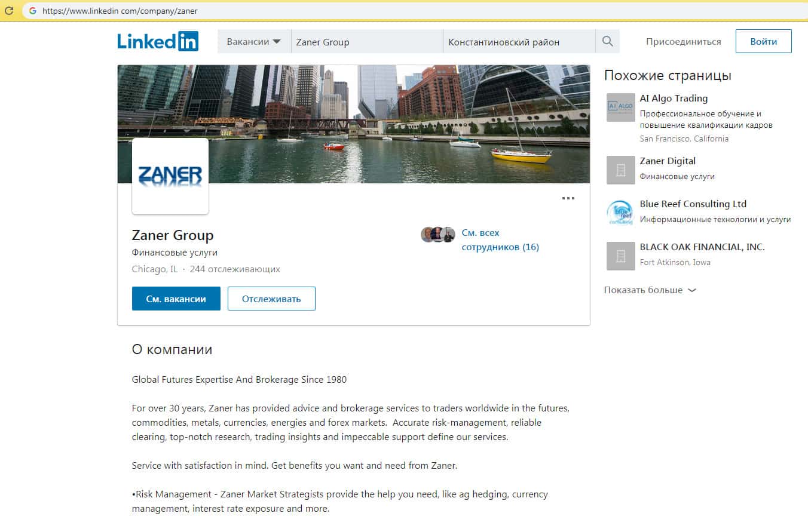This screenshot has height=532, width=808.
Task: Open the AI Algo Trading logo
Action: (x=621, y=107)
